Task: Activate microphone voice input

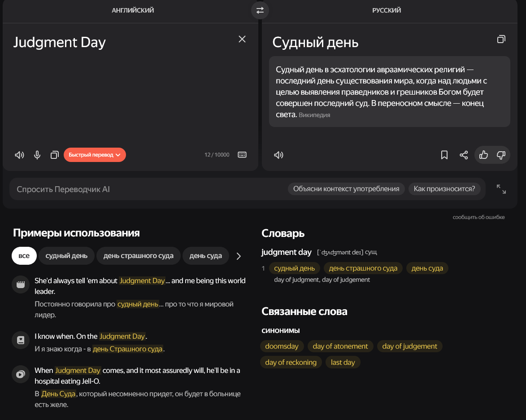Action: (x=37, y=155)
